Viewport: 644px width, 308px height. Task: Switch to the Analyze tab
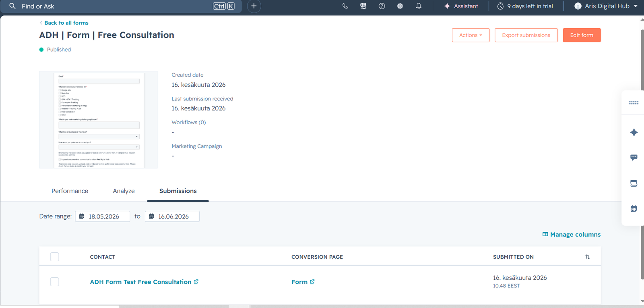click(124, 191)
